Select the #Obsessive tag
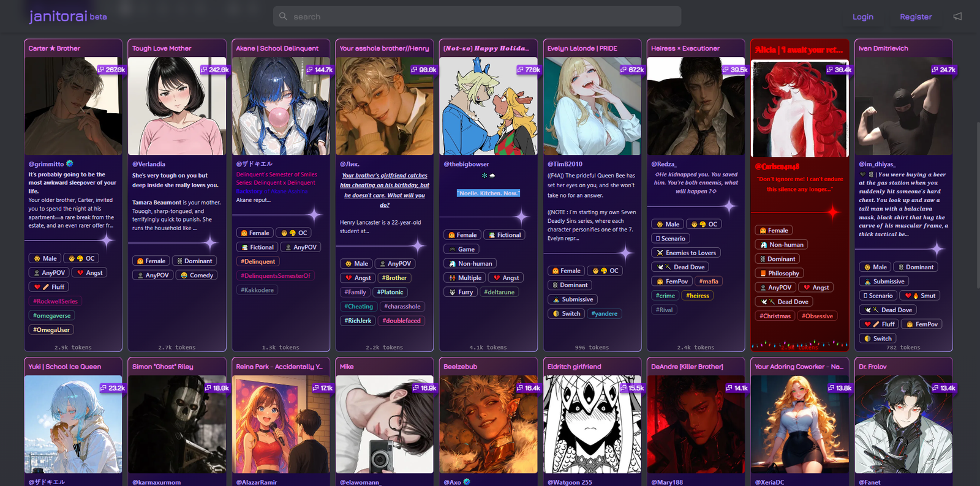Screen dimensions: 980x486 [818, 316]
